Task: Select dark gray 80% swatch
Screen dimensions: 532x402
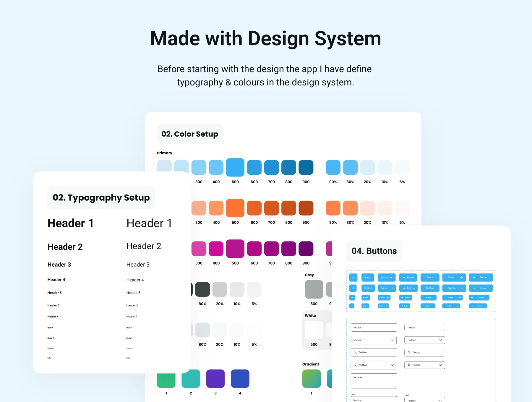Action: tap(202, 289)
